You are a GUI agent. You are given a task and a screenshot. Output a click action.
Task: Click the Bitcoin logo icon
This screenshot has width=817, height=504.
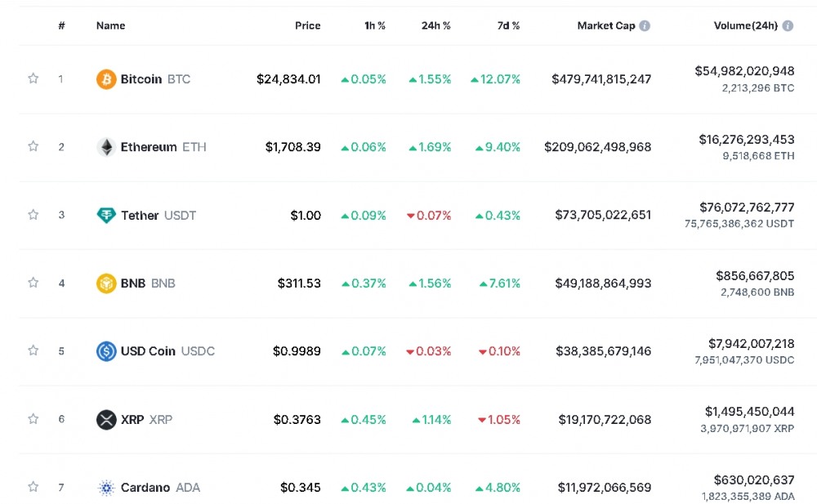[106, 79]
